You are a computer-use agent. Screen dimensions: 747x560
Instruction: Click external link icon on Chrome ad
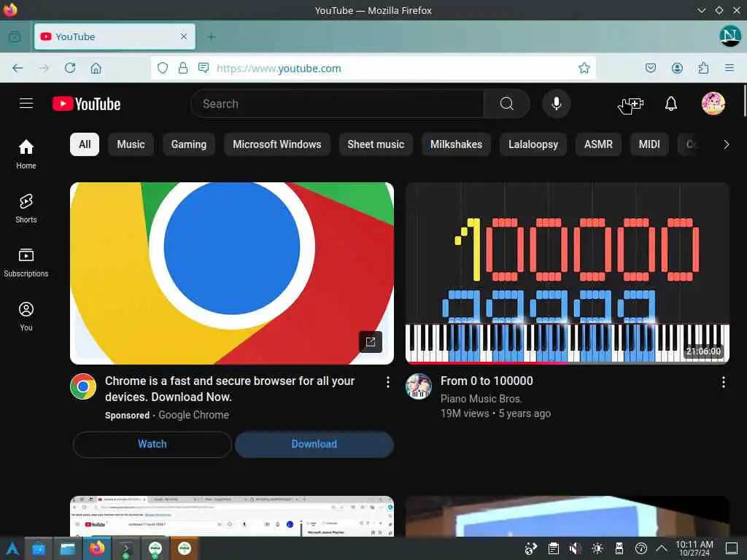click(370, 341)
